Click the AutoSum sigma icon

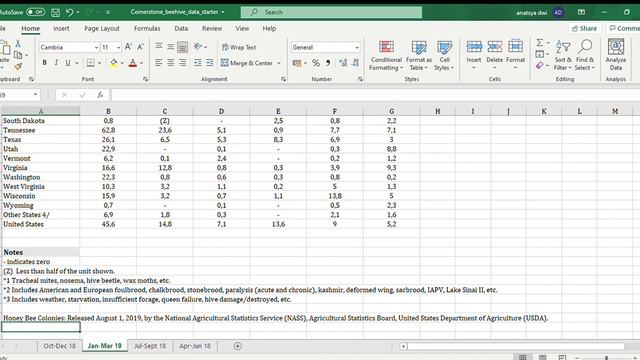click(540, 43)
